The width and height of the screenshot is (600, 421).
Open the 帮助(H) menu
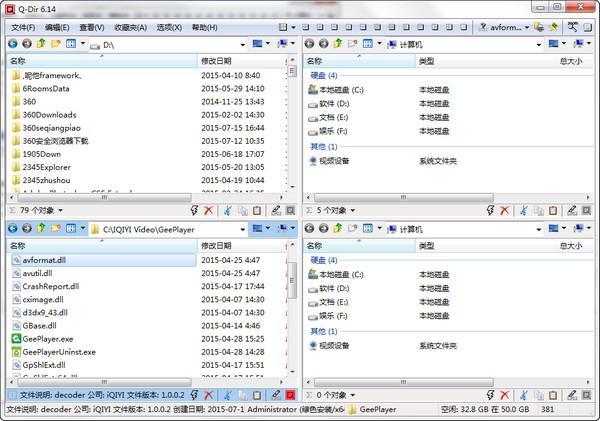[205, 28]
